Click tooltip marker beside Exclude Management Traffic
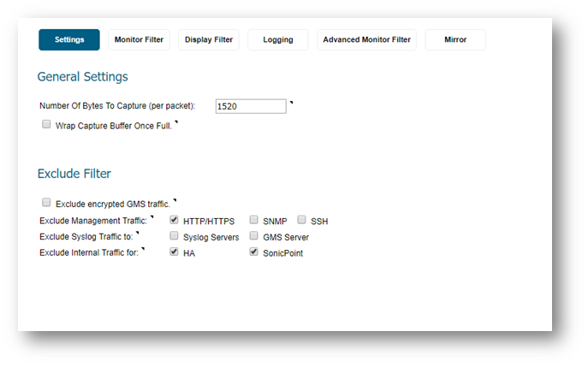Viewport: 588px width, 367px height. click(x=151, y=216)
